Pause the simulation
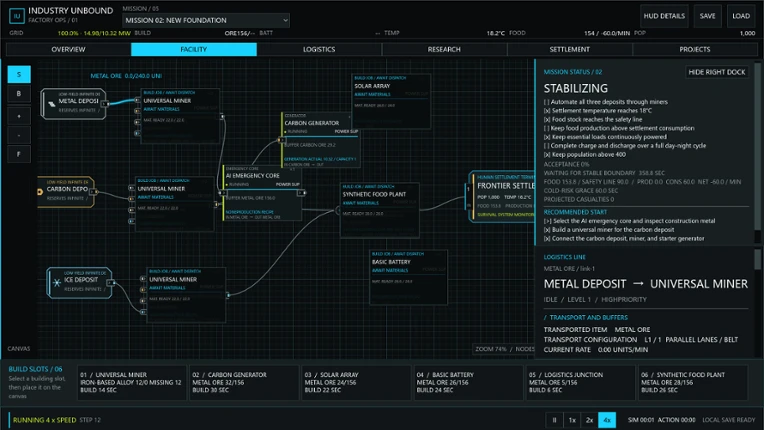 point(554,420)
